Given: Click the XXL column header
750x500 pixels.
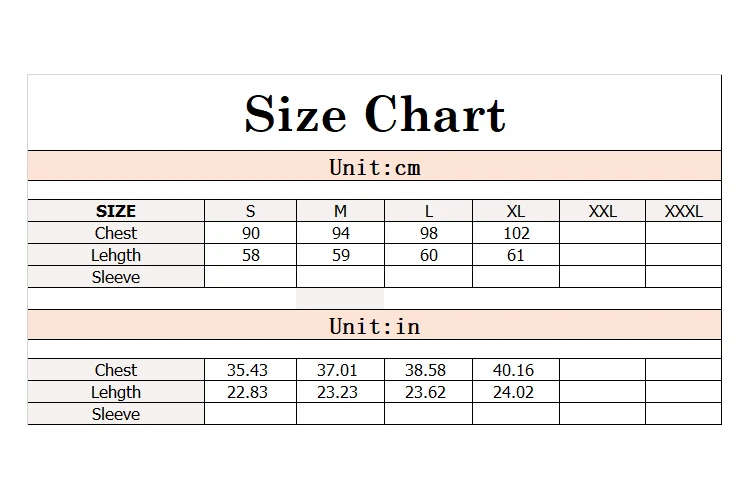Looking at the screenshot, I should 603,211.
